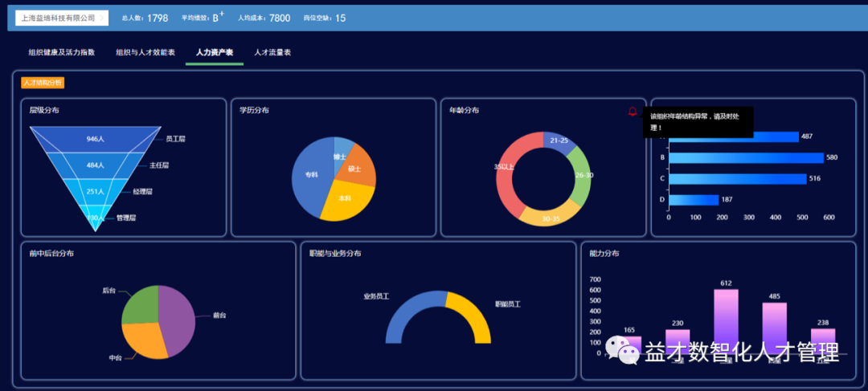868x391 pixels.
Task: Select the 484人 funnel segment
Action: 95,165
